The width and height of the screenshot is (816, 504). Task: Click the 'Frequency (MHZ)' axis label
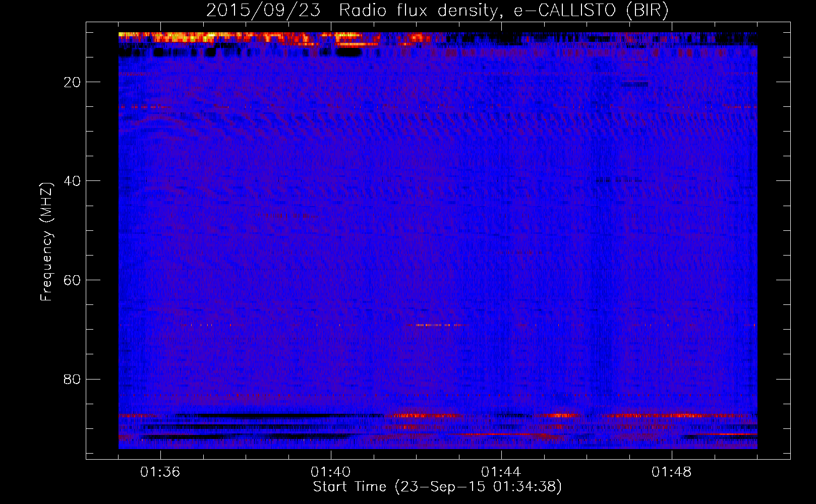[x=46, y=242]
